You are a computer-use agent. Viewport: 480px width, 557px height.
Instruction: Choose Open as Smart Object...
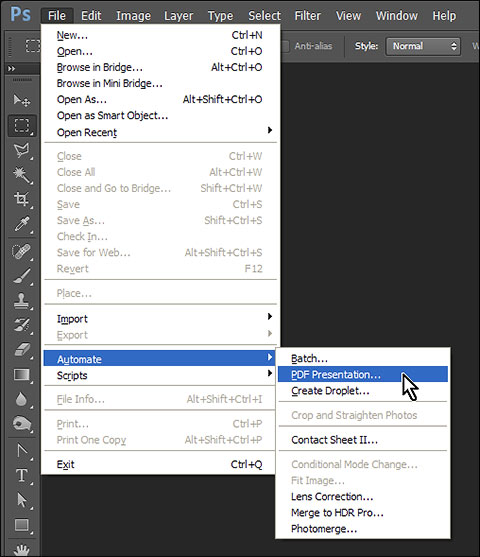click(160, 115)
